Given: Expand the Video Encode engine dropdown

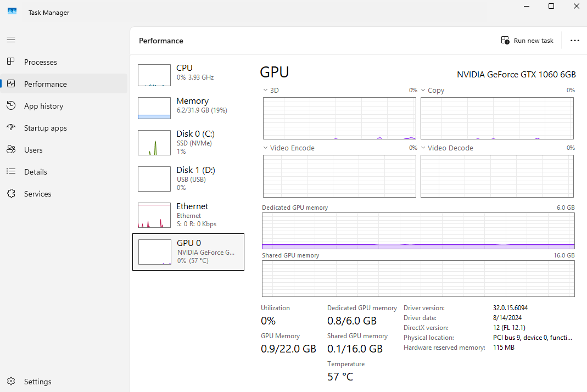Looking at the screenshot, I should 265,148.
